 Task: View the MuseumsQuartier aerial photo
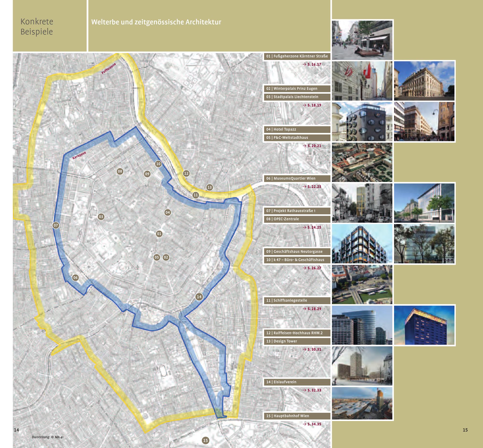(x=362, y=162)
